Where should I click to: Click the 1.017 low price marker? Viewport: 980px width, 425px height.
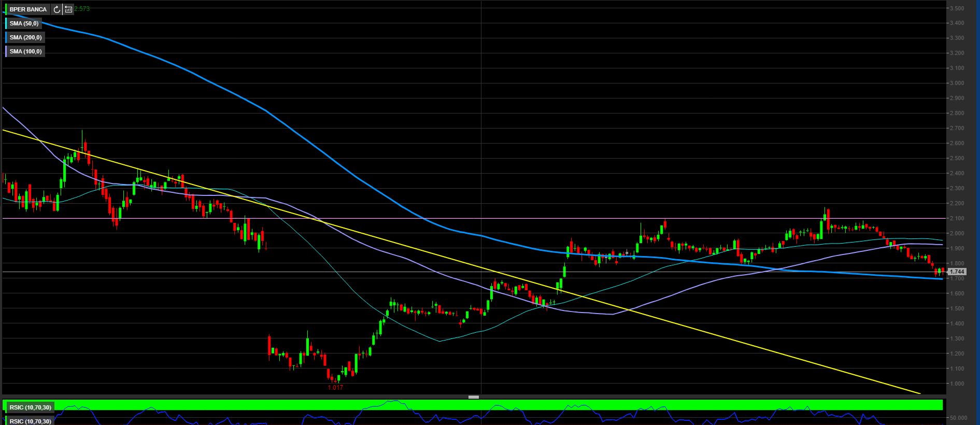pos(335,388)
